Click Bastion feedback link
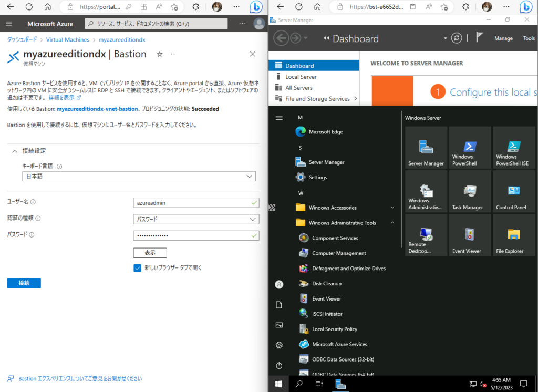The height and width of the screenshot is (392, 538). click(x=80, y=379)
